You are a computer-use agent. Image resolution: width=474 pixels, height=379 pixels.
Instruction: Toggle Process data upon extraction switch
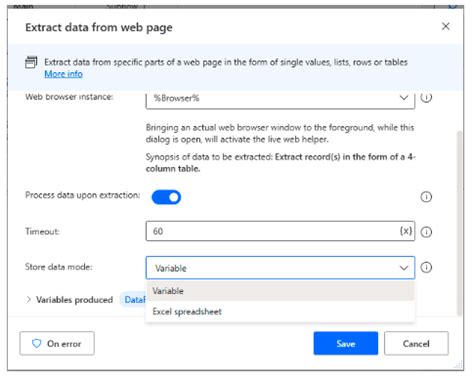pos(166,197)
